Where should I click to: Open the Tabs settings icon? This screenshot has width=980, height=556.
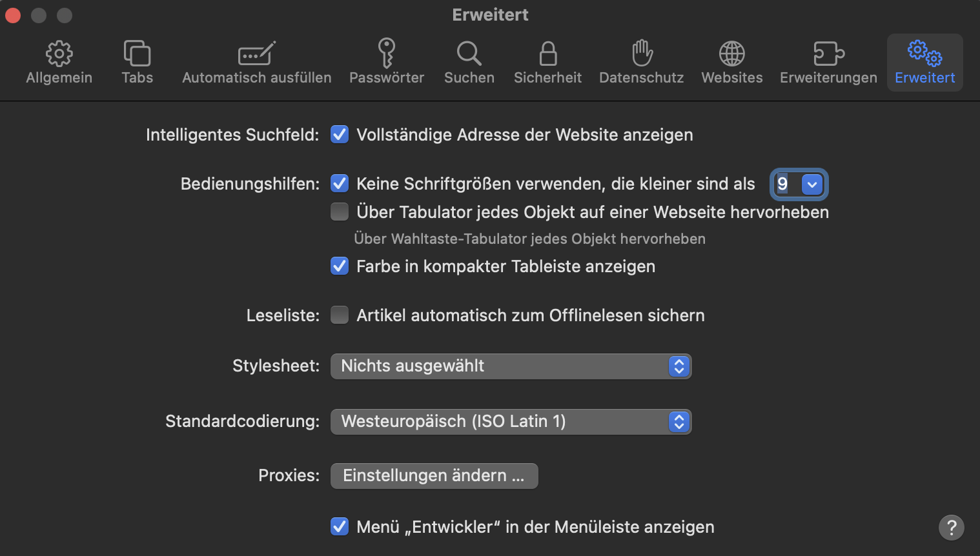tap(137, 54)
